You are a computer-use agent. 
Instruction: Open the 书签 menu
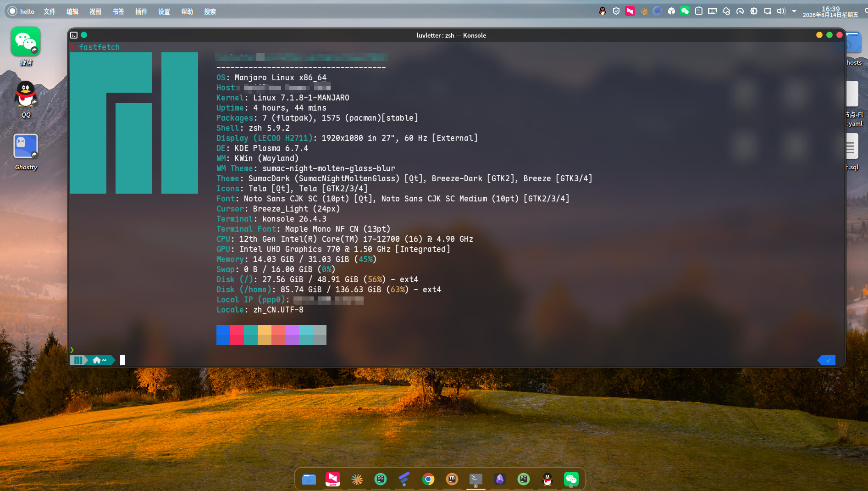pyautogui.click(x=118, y=11)
